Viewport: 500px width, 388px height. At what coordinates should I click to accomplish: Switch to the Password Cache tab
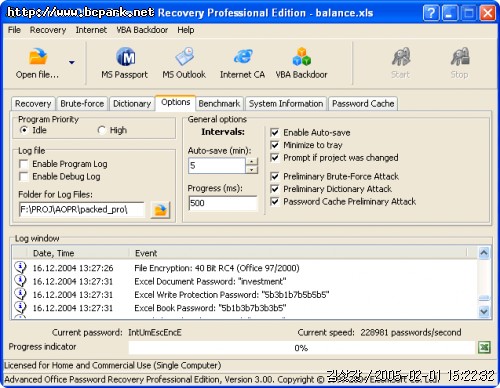point(363,104)
